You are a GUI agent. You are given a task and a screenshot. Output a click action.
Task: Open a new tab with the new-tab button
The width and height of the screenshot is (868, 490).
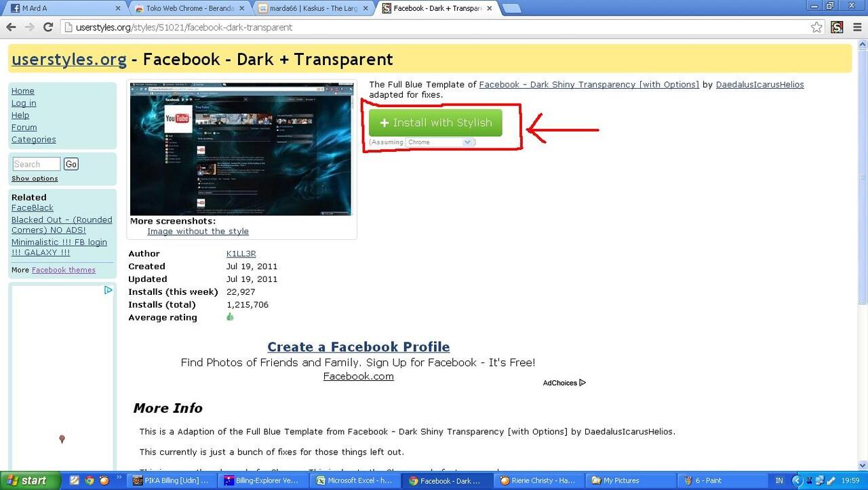click(511, 8)
